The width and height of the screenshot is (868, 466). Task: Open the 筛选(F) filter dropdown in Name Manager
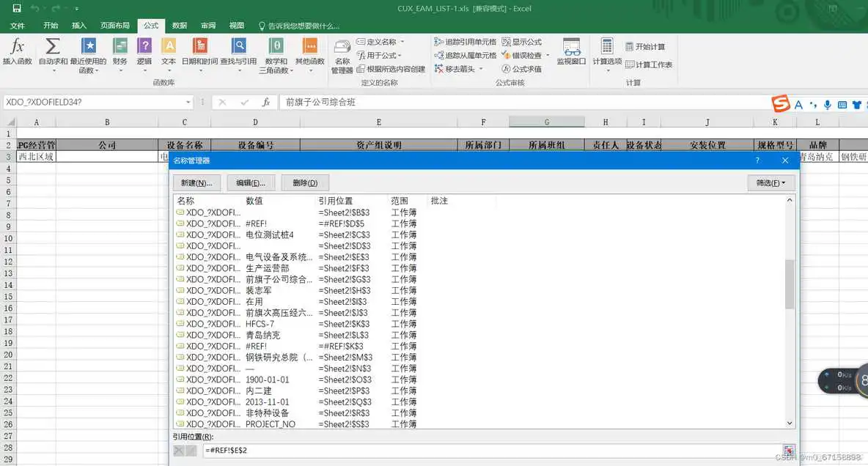pyautogui.click(x=770, y=182)
